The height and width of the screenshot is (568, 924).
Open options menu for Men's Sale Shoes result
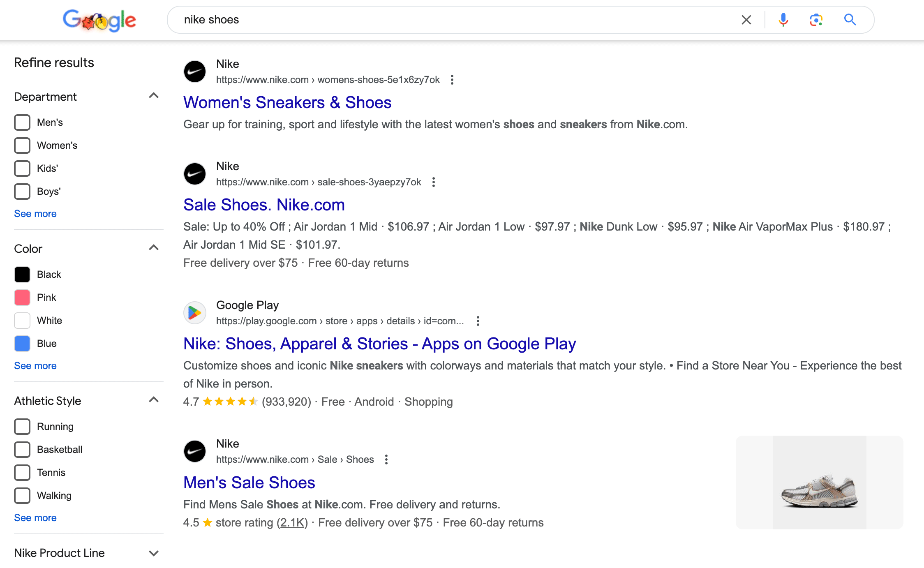[x=386, y=459]
